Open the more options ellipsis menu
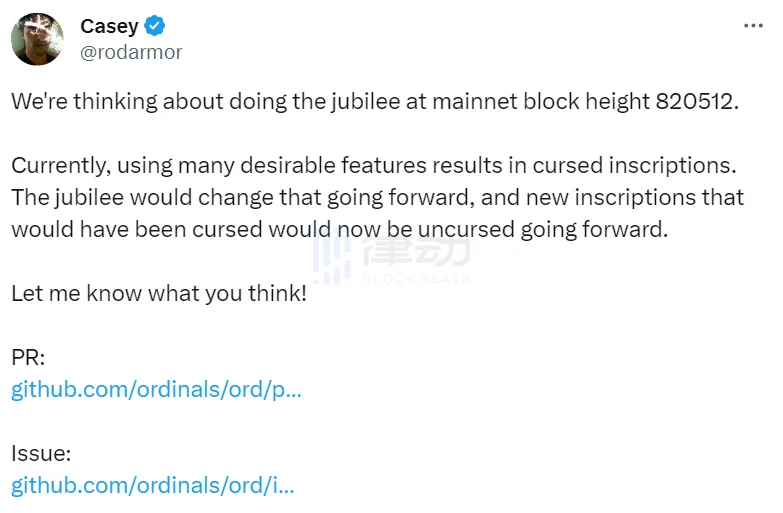 click(x=753, y=25)
